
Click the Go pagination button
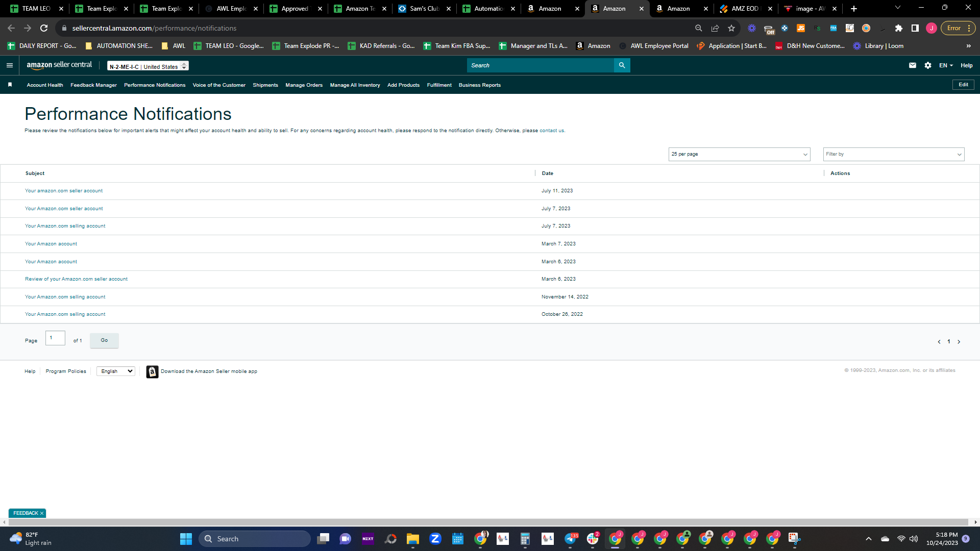coord(104,340)
